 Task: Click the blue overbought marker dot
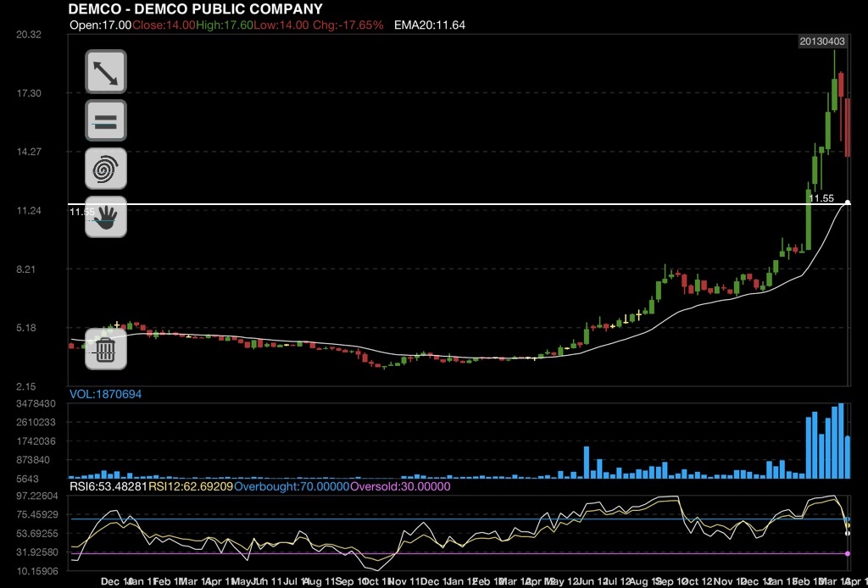point(848,519)
